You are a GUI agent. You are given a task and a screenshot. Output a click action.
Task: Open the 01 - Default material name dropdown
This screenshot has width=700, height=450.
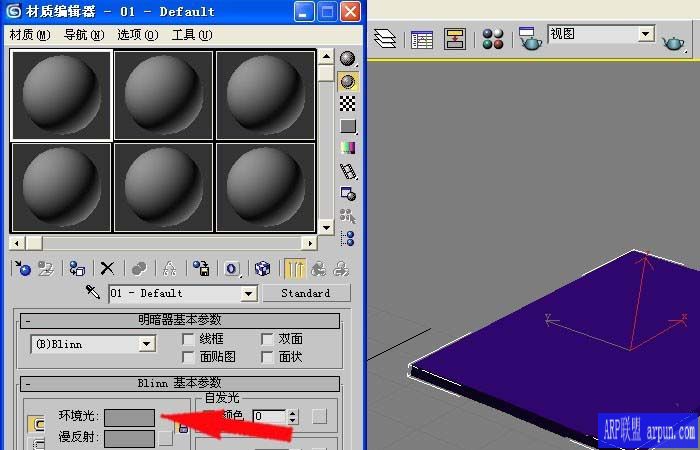[249, 294]
